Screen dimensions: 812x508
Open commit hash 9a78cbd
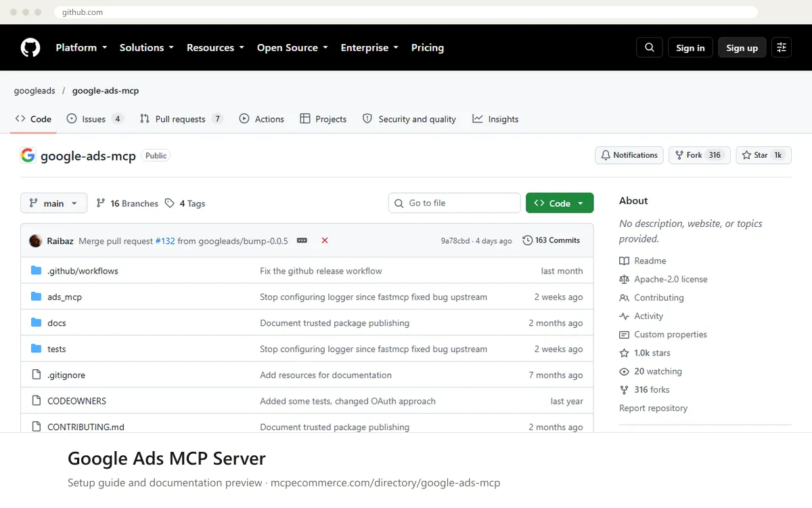455,240
